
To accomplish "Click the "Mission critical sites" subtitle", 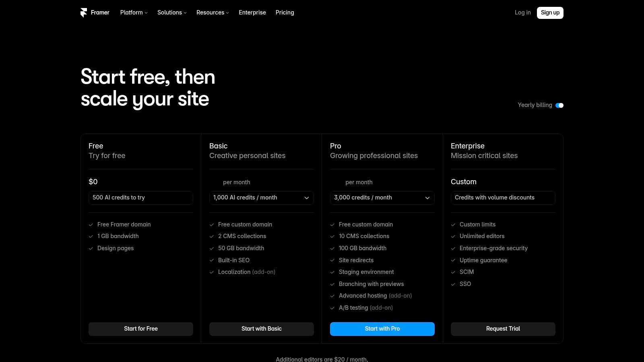I will [x=484, y=156].
